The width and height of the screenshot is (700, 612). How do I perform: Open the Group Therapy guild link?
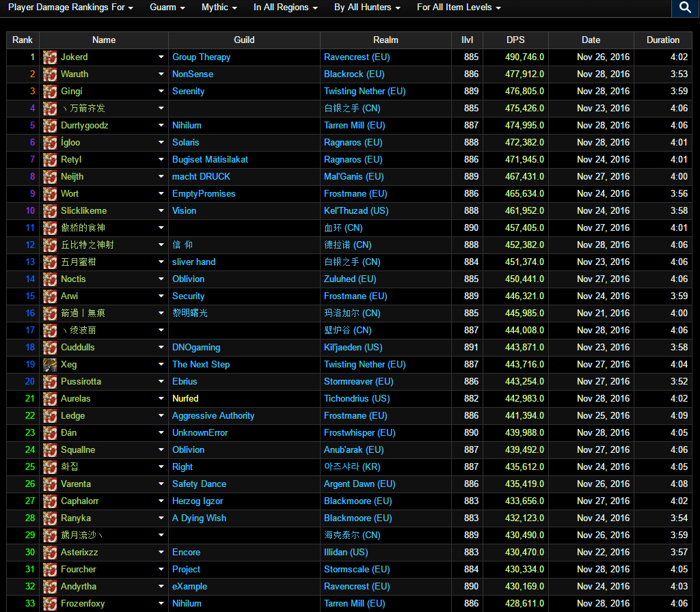(x=202, y=57)
